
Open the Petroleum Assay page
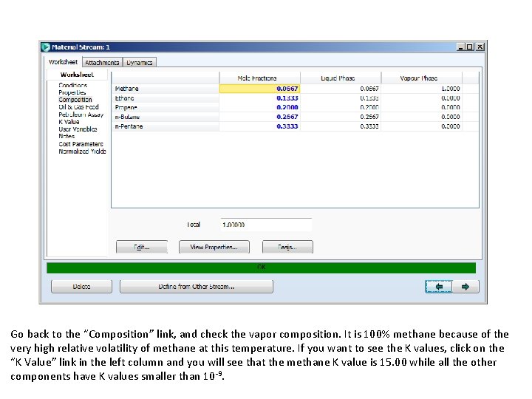click(x=81, y=115)
